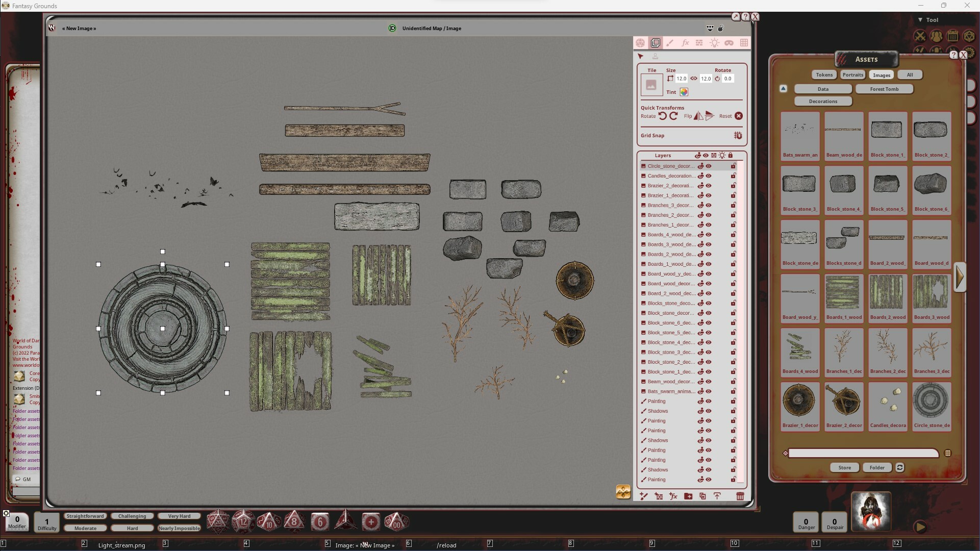Click the delete layer trash icon
This screenshot has width=980, height=551.
pyautogui.click(x=741, y=496)
